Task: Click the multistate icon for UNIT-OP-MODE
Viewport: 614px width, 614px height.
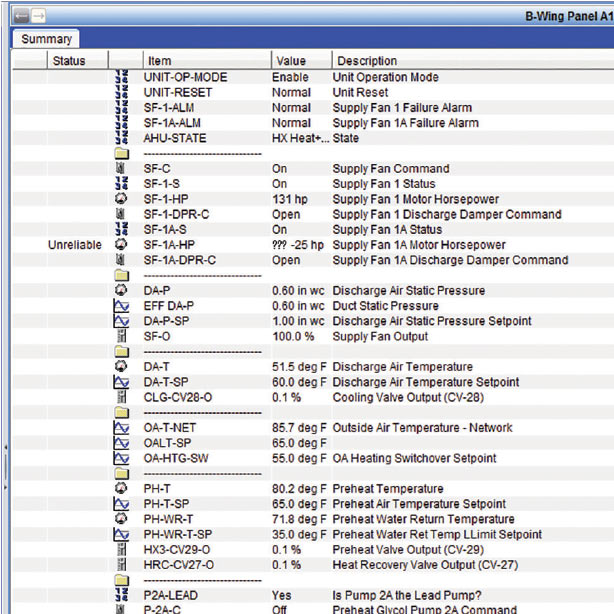Action: click(121, 77)
